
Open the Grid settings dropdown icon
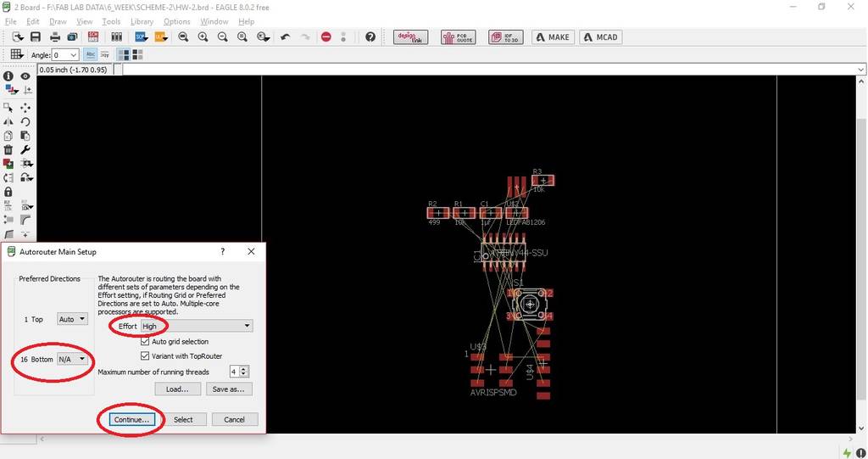coord(17,54)
